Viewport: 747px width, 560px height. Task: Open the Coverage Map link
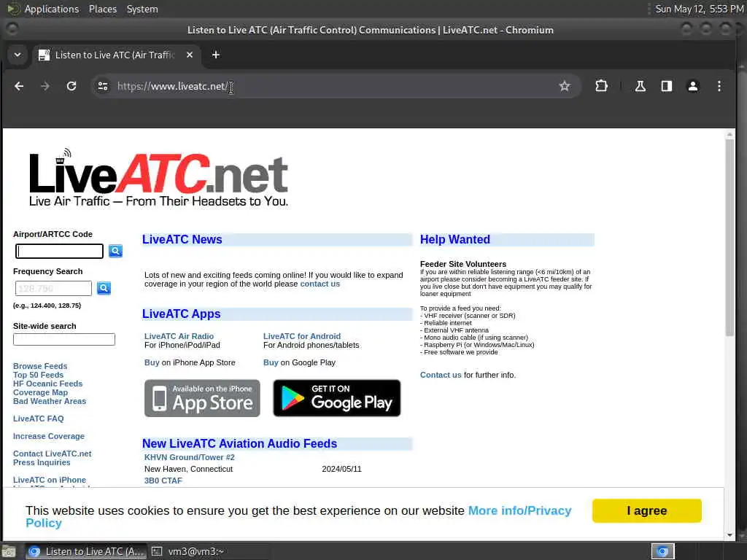(41, 392)
